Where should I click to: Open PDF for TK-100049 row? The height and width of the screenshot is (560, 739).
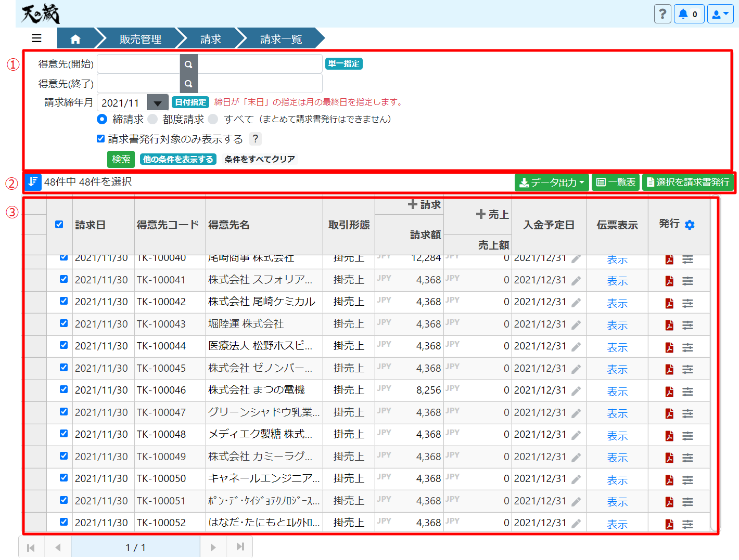[x=669, y=458]
